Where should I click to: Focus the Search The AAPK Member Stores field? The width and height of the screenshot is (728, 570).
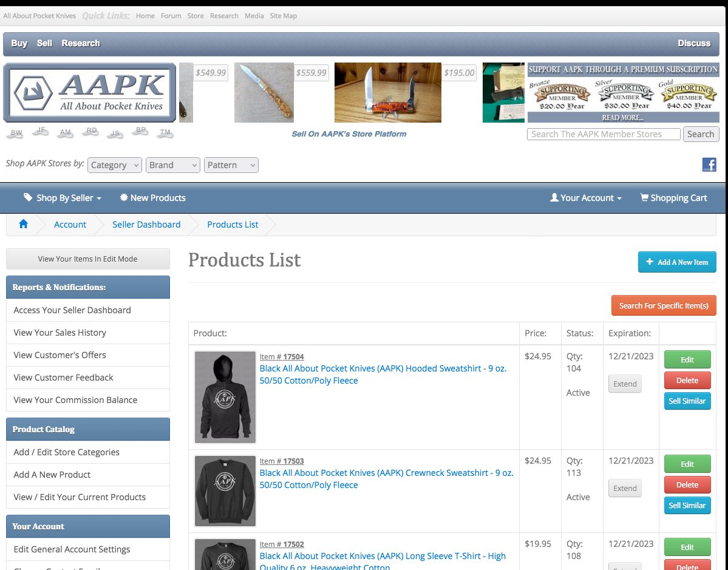point(604,134)
